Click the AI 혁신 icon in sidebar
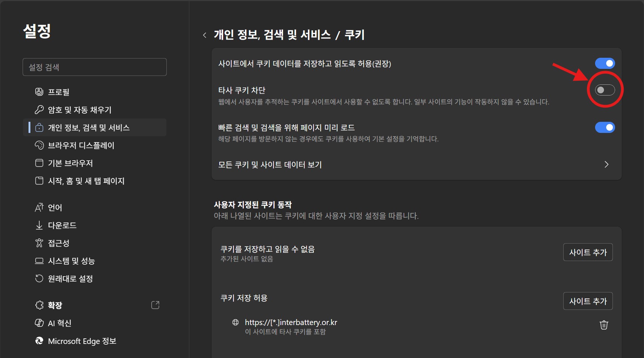The height and width of the screenshot is (358, 644). click(39, 323)
